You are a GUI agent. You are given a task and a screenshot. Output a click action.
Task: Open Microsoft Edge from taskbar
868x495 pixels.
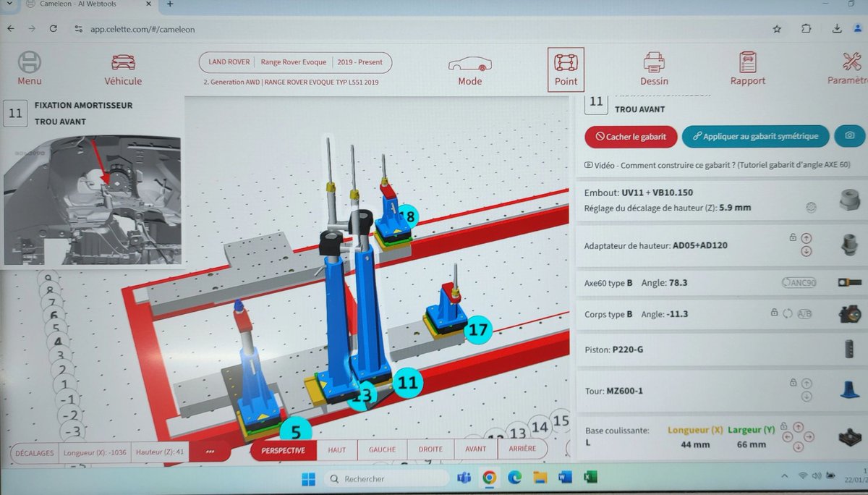tap(514, 478)
